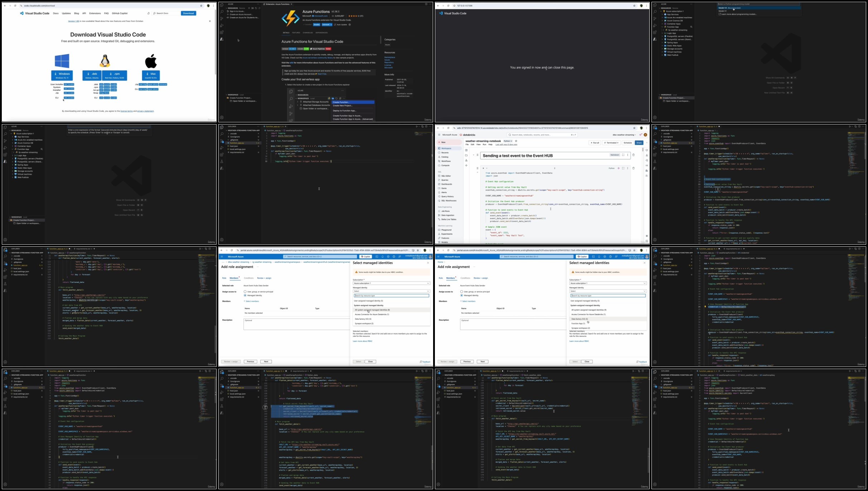Click the Disable button for Azure Functions extension
The height and width of the screenshot is (491, 868).
click(316, 25)
